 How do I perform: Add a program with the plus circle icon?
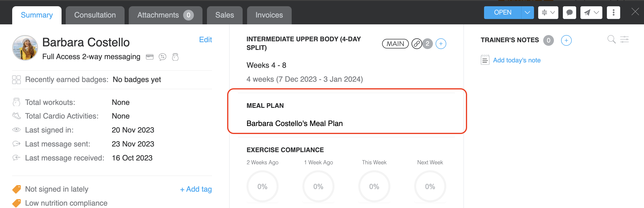(x=441, y=44)
